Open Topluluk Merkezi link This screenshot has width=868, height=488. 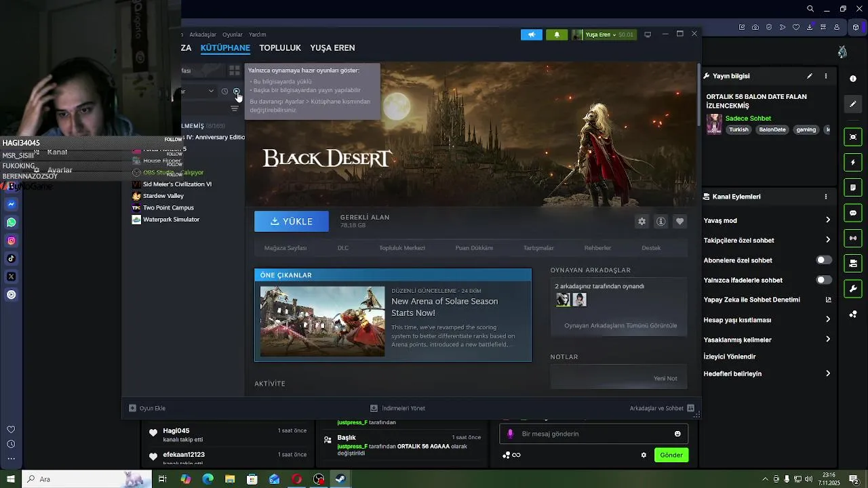coord(402,248)
